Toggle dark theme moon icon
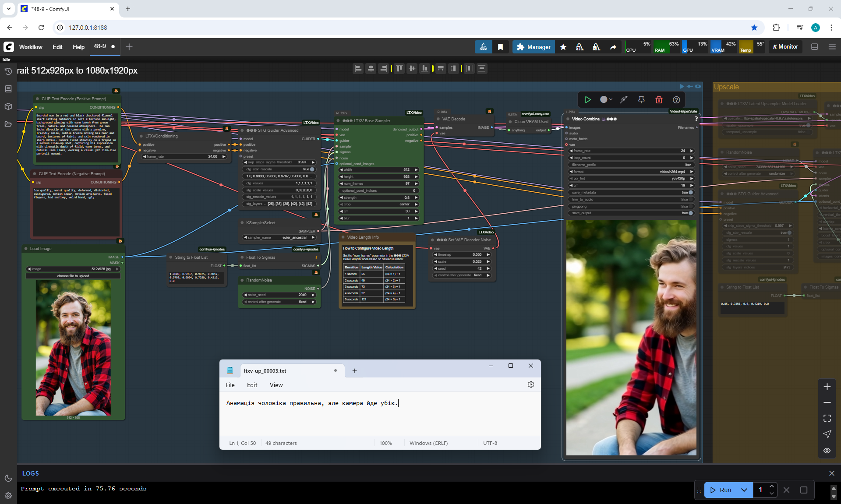 coord(8,478)
